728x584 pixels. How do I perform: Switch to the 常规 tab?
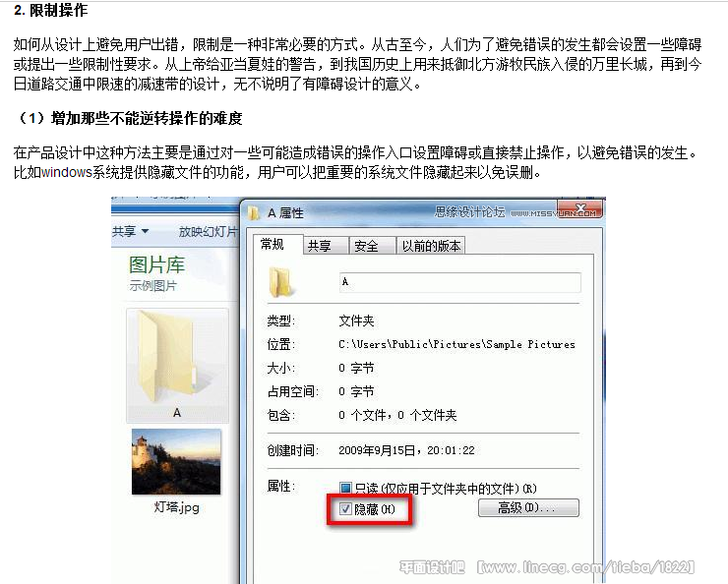(x=273, y=244)
